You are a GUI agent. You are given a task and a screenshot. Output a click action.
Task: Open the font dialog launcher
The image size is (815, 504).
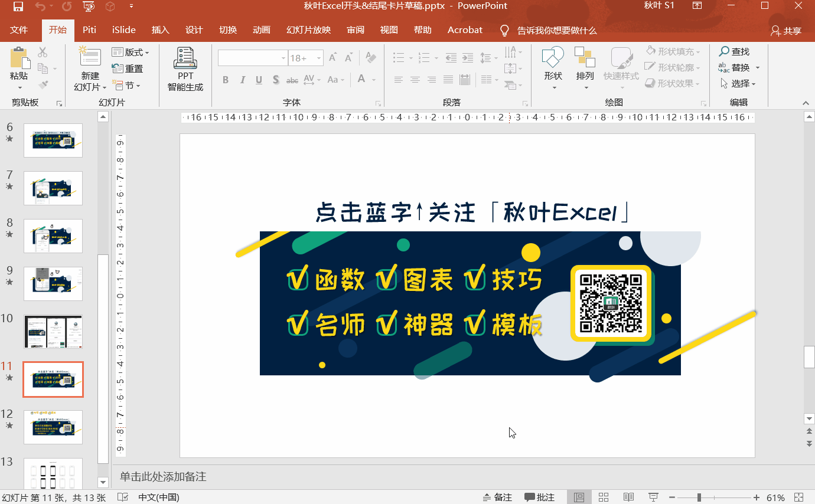pos(378,103)
